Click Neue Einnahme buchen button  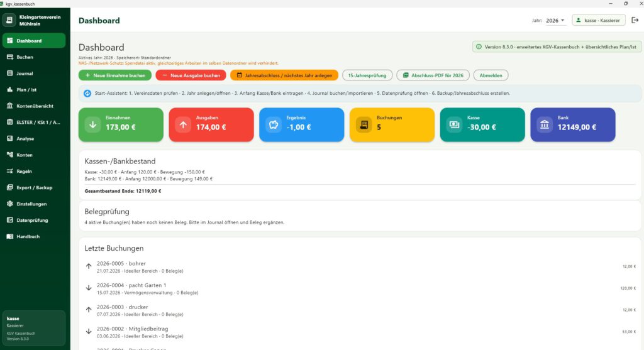pyautogui.click(x=115, y=75)
